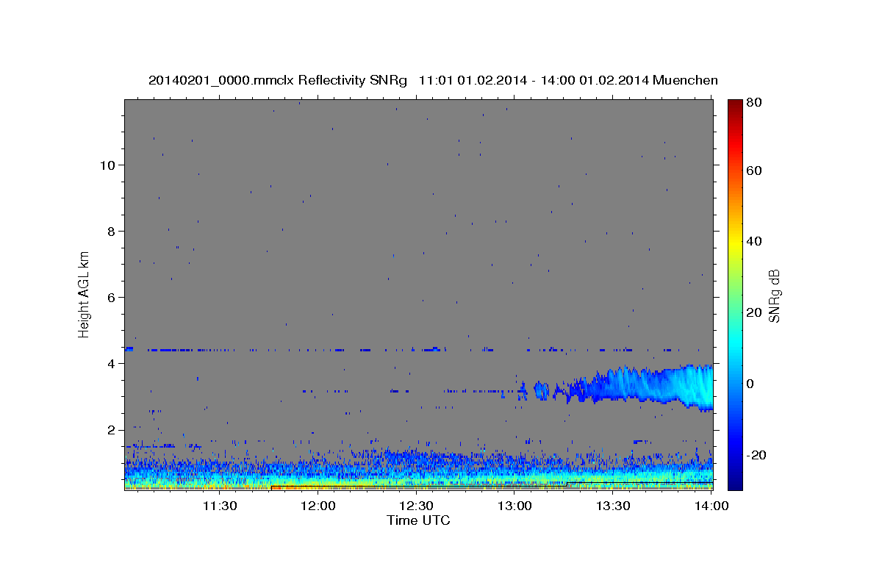Image resolution: width=882 pixels, height=588 pixels.
Task: Click the 12:30 time tick label
Action: (x=416, y=506)
